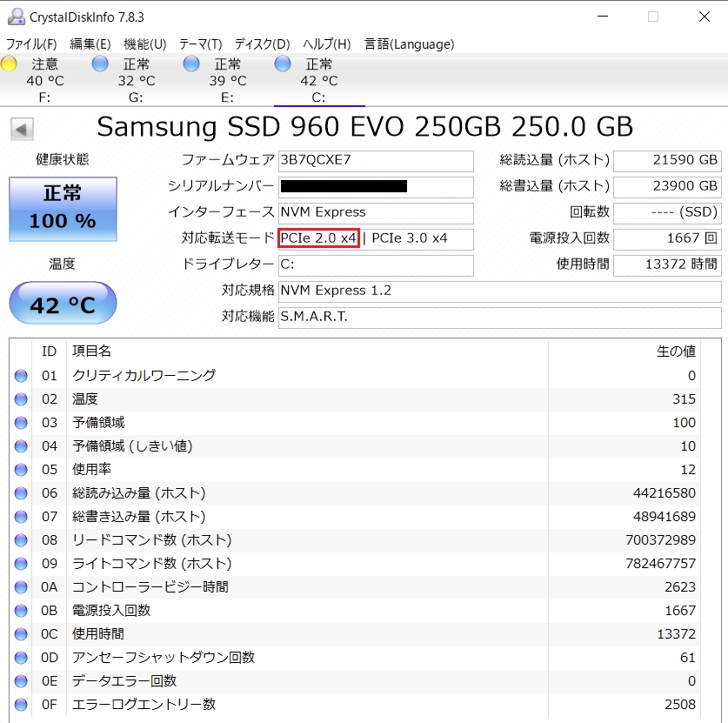Click total host writes value 23900 GB
728x723 pixels.
(667, 187)
